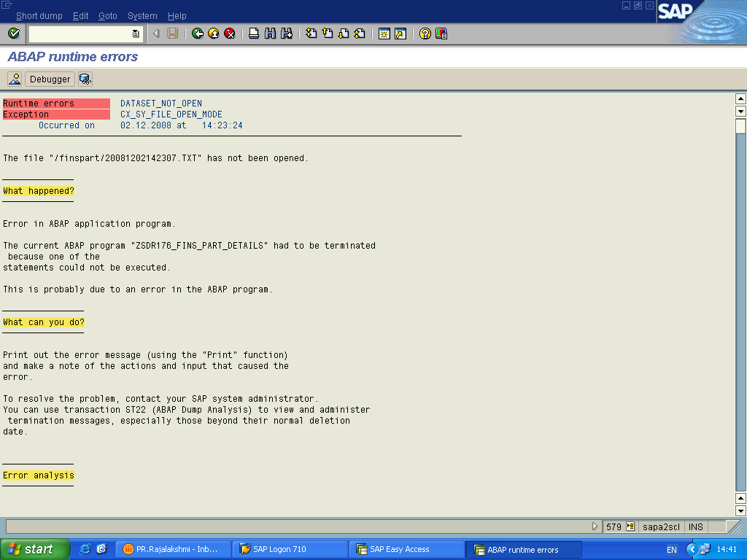The height and width of the screenshot is (560, 747).
Task: Open Help using the question mark icon
Action: click(424, 33)
